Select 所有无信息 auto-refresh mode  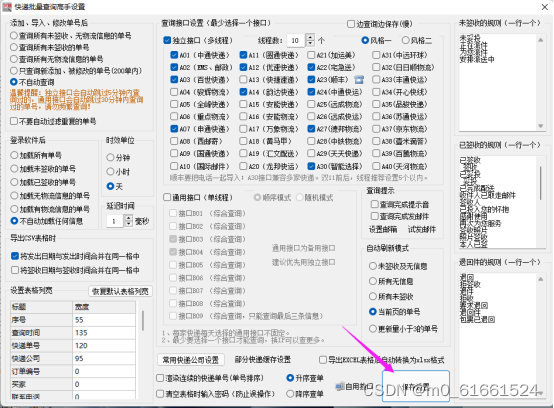tap(372, 281)
